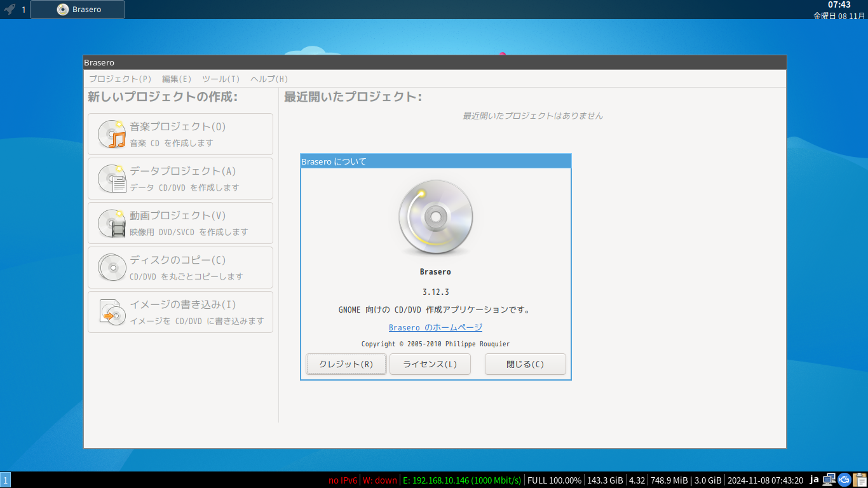
Task: Click the 'FULL 100.00%' battery status
Action: [x=555, y=480]
